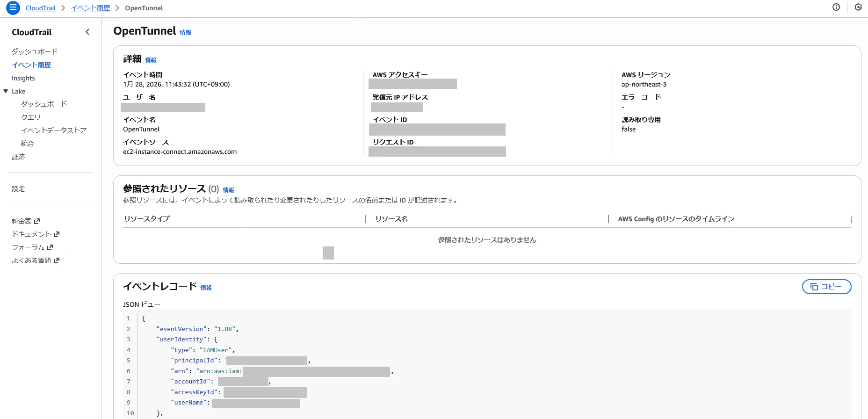The width and height of the screenshot is (868, 419).
Task: Go to イベント履歴 breadcrumb link
Action: (90, 8)
